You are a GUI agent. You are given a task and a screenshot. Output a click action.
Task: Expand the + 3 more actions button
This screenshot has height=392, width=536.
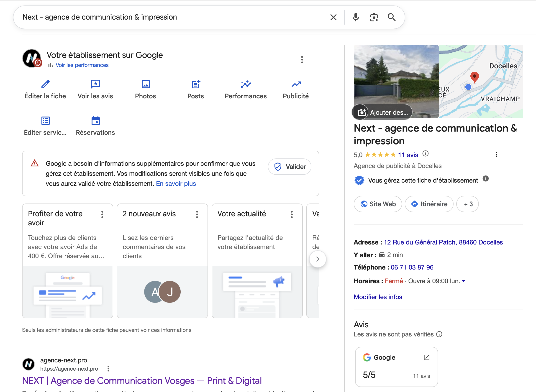pos(467,204)
